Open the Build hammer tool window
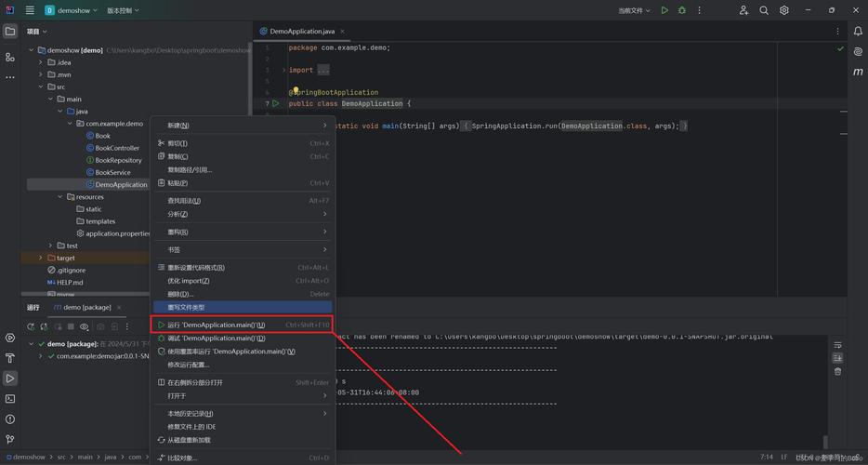Image resolution: width=868 pixels, height=465 pixels. [x=10, y=357]
